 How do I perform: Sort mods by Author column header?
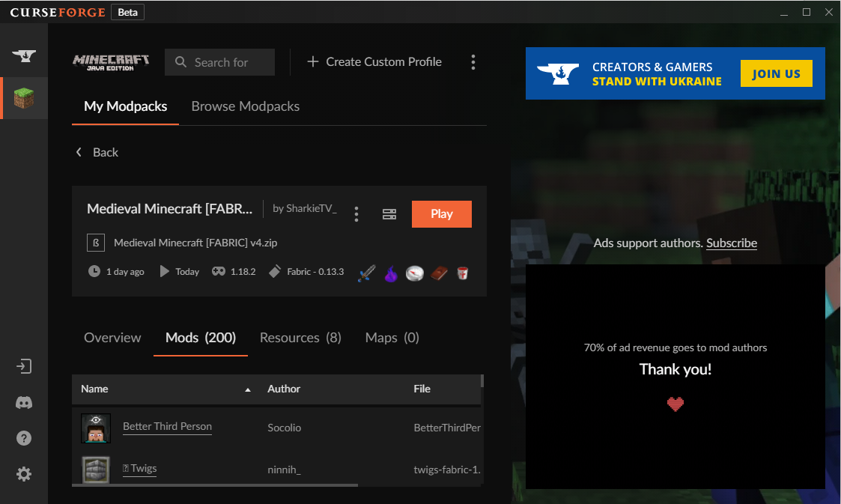pos(284,389)
